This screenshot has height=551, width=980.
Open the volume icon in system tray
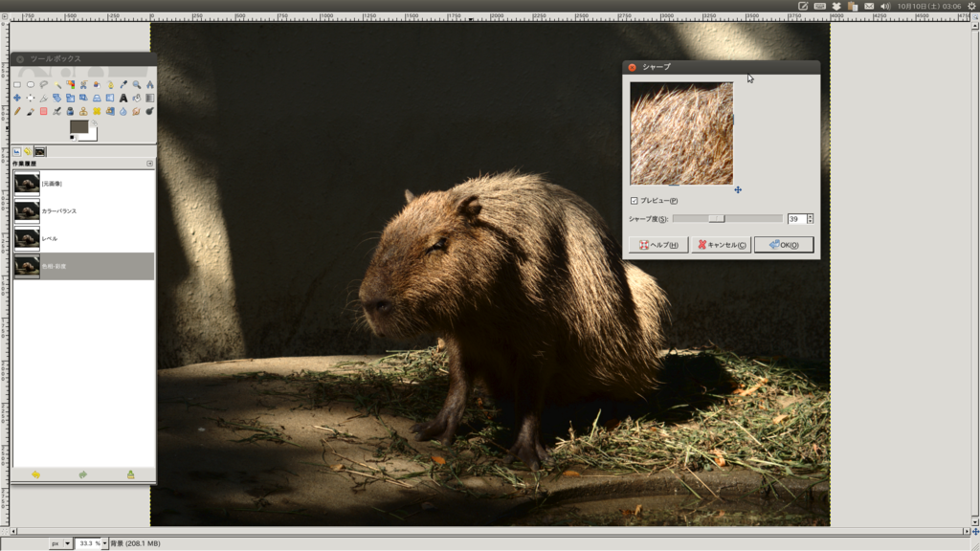coord(885,7)
